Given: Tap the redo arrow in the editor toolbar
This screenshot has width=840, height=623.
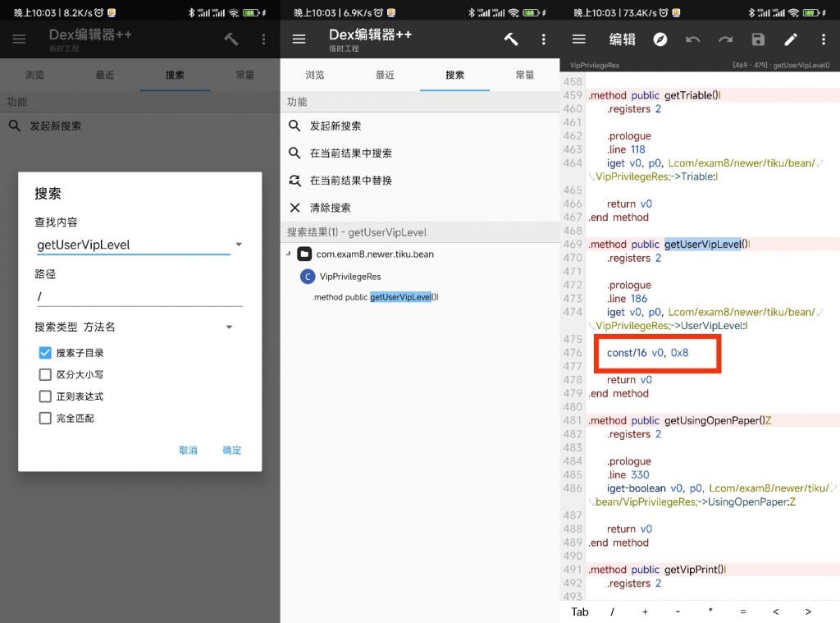Looking at the screenshot, I should 727,39.
